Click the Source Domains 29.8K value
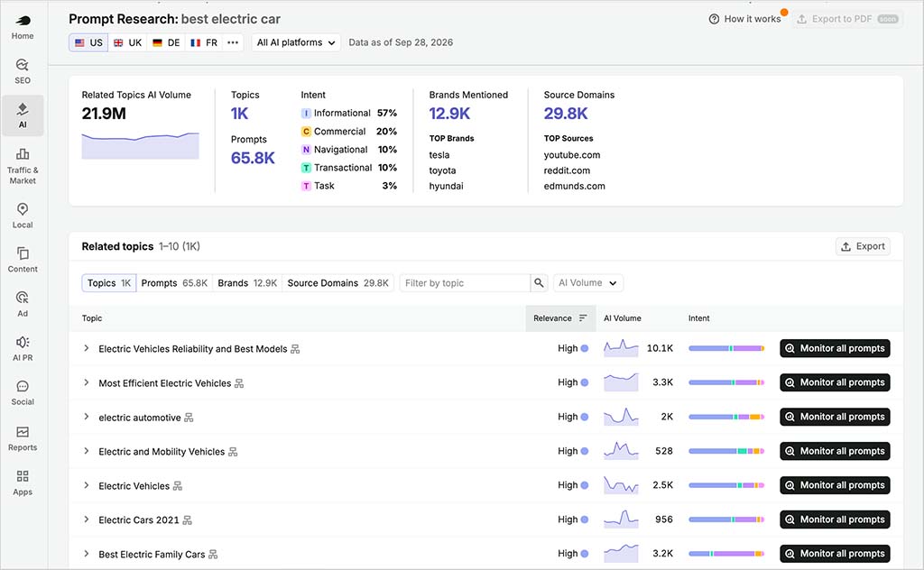This screenshot has height=570, width=924. click(566, 114)
